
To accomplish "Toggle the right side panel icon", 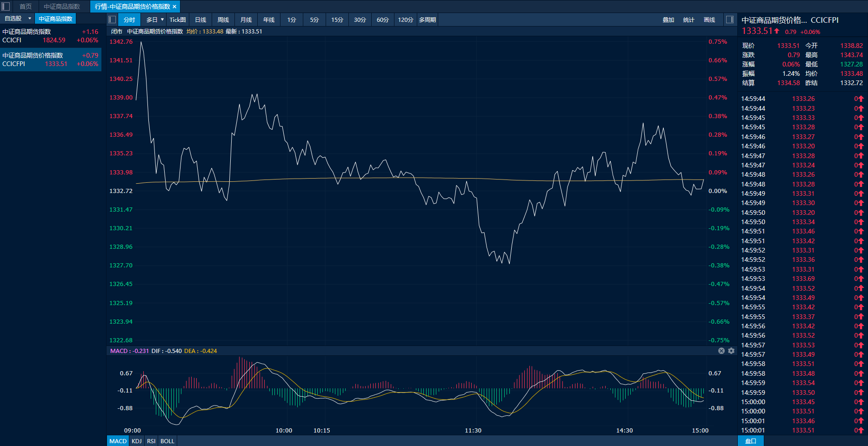I will point(730,20).
